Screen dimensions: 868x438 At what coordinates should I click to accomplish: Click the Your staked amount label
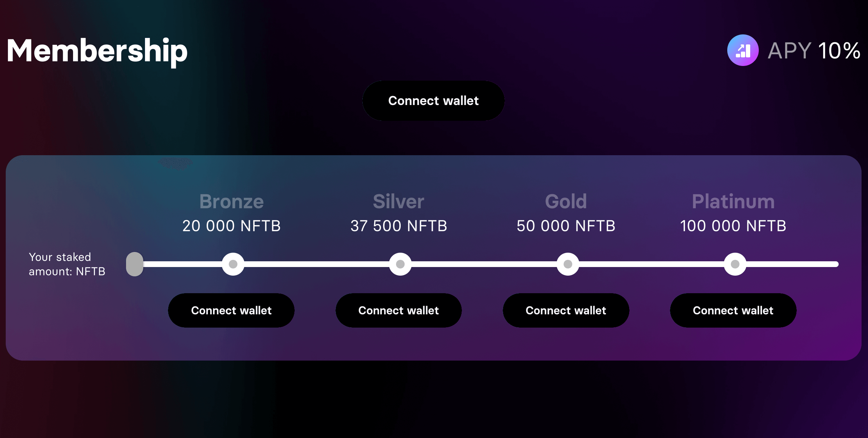click(67, 264)
